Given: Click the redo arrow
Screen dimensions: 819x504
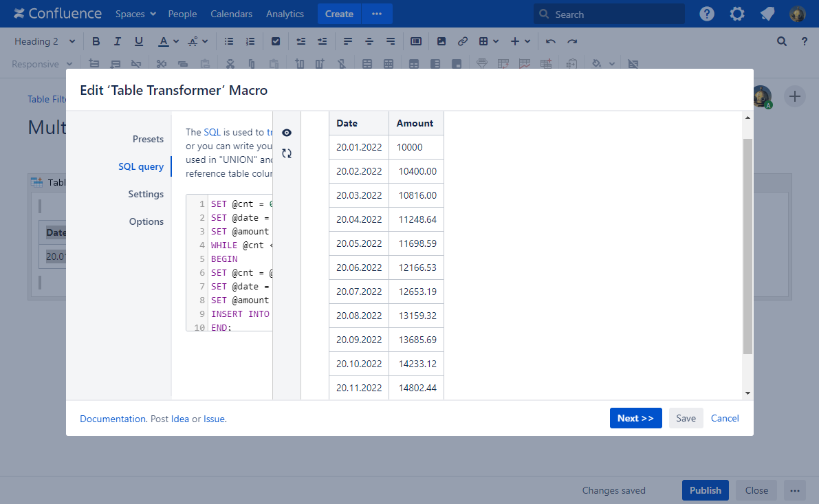Looking at the screenshot, I should click(x=572, y=41).
